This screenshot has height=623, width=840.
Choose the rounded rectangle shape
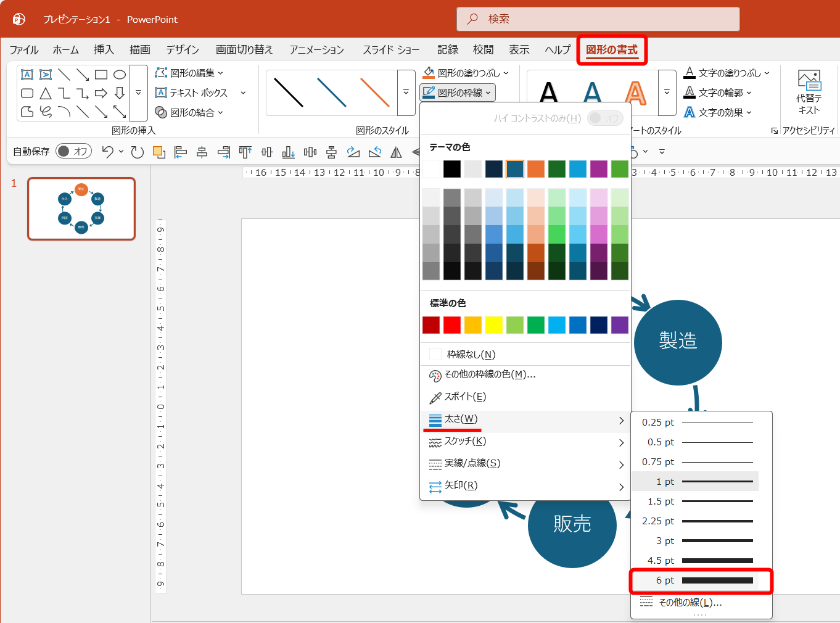(x=27, y=93)
